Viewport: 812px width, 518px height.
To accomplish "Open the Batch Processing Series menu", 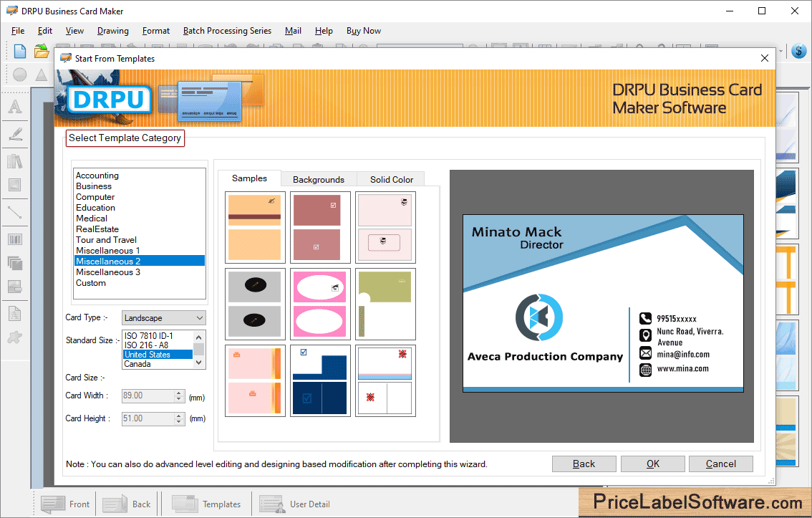I will (x=227, y=31).
